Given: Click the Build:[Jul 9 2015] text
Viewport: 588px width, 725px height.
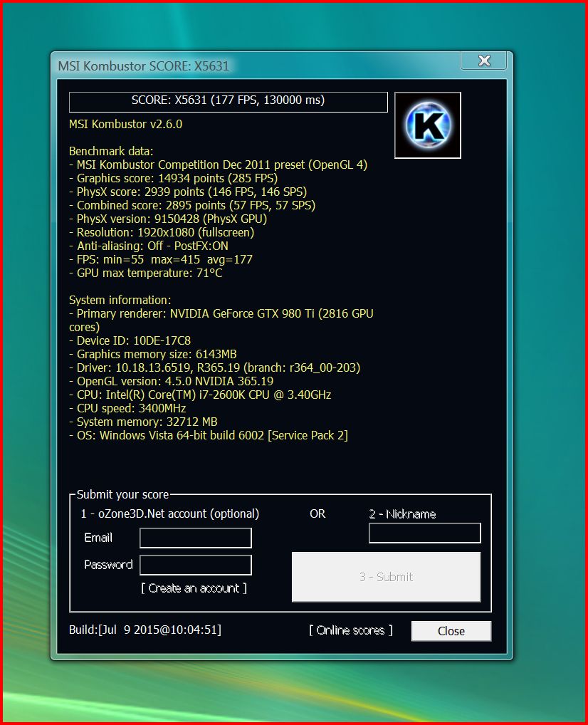Looking at the screenshot, I should [x=145, y=630].
